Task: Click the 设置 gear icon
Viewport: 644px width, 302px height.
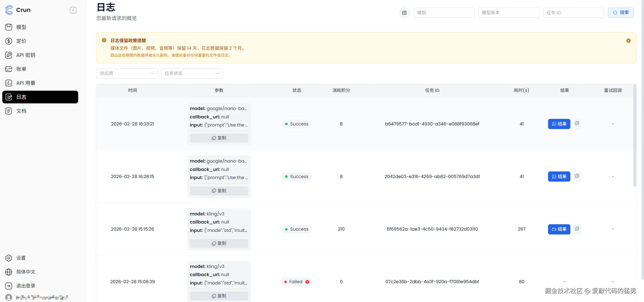Action: click(9, 258)
